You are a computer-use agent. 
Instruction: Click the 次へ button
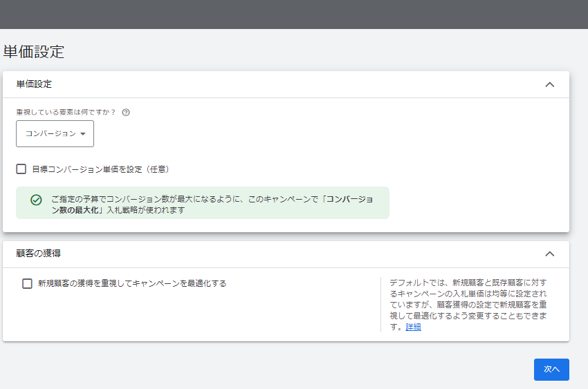(x=551, y=370)
